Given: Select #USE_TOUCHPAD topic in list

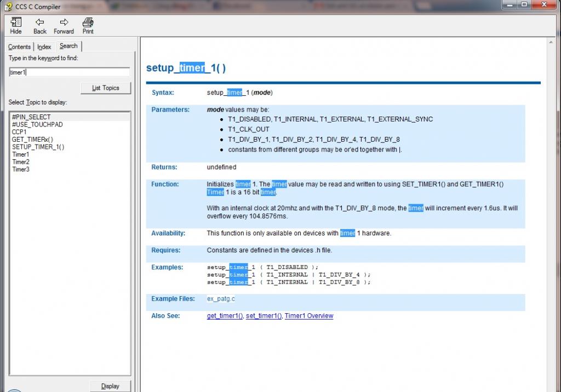Looking at the screenshot, I should 37,124.
